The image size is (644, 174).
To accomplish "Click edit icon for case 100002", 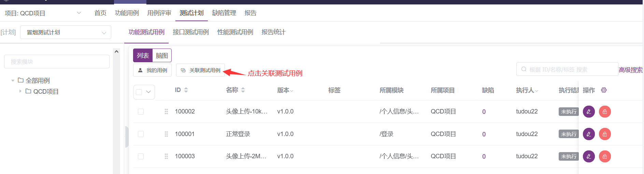I will click(589, 111).
